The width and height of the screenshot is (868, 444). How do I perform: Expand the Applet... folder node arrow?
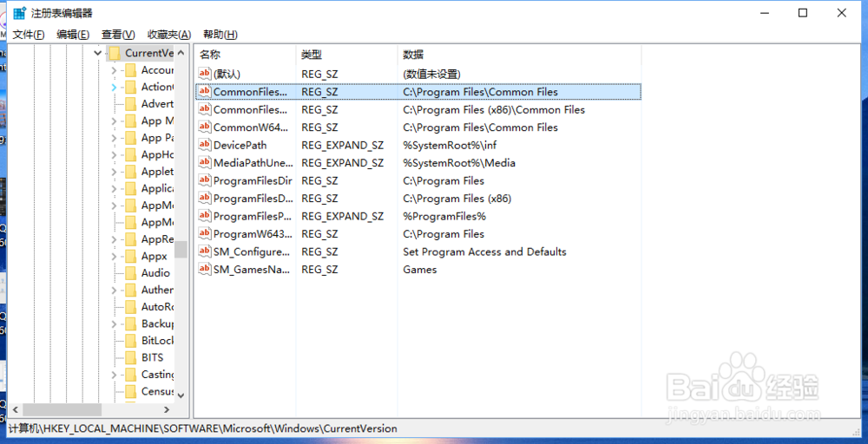pos(114,172)
